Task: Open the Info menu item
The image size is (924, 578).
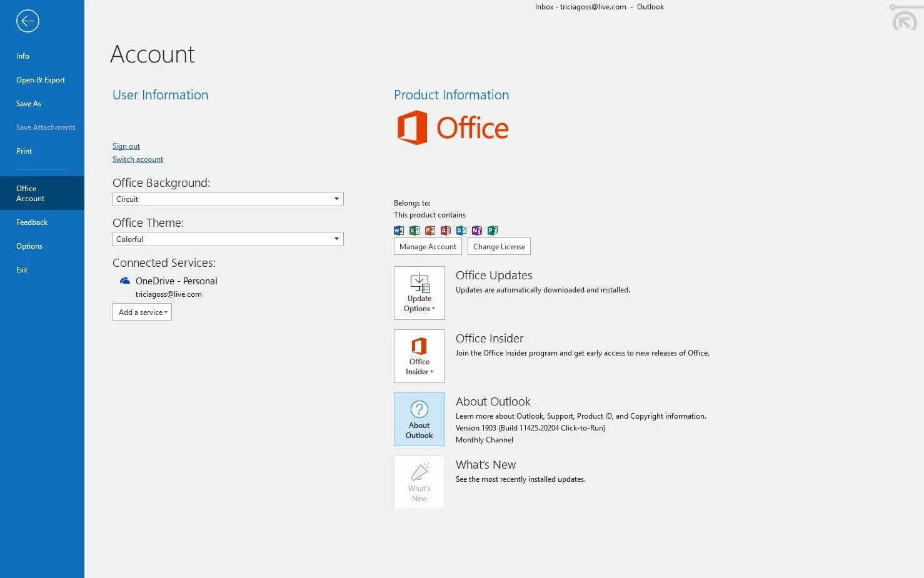Action: coord(42,56)
